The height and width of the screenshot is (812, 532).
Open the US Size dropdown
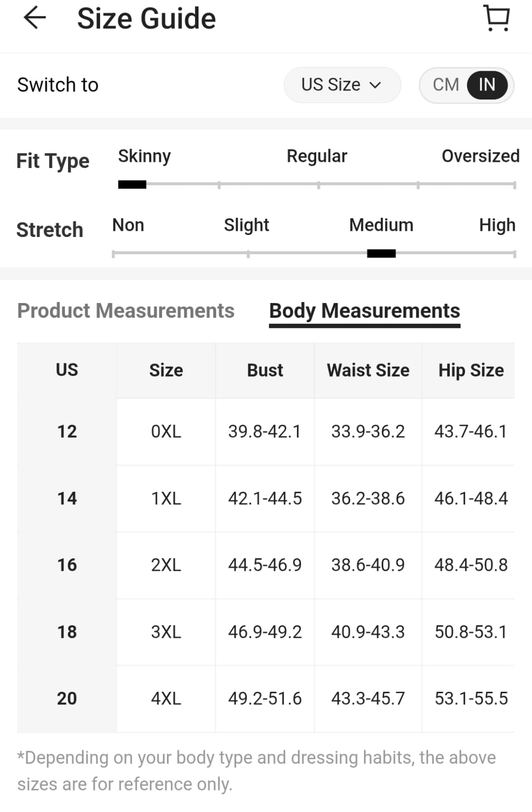click(342, 85)
